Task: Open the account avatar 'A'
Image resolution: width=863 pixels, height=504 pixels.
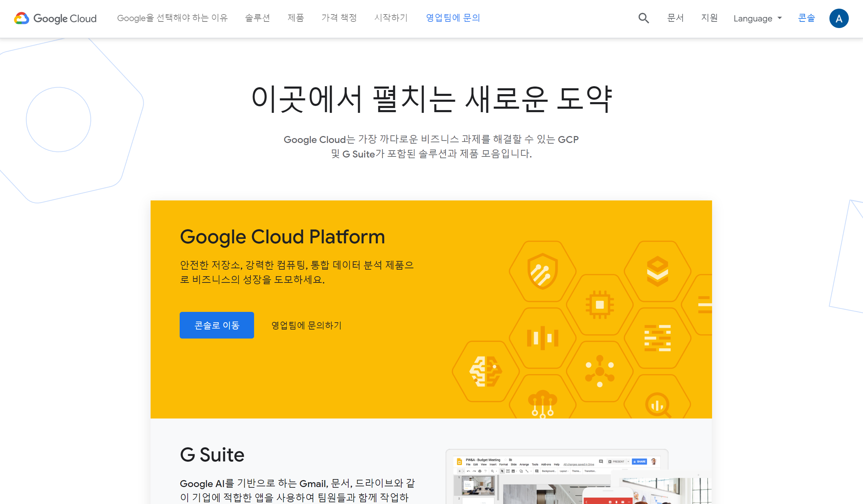Action: tap(838, 18)
